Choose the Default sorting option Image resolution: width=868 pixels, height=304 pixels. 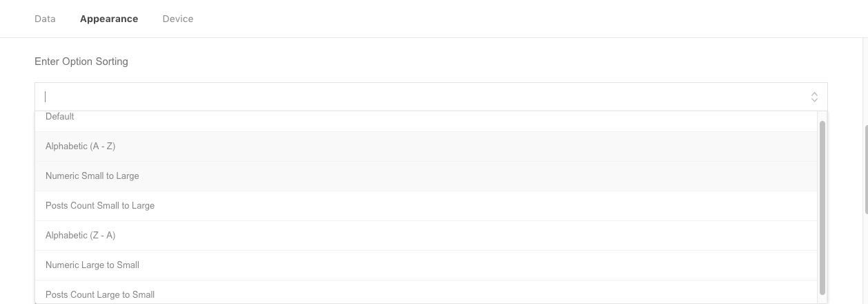pyautogui.click(x=60, y=117)
